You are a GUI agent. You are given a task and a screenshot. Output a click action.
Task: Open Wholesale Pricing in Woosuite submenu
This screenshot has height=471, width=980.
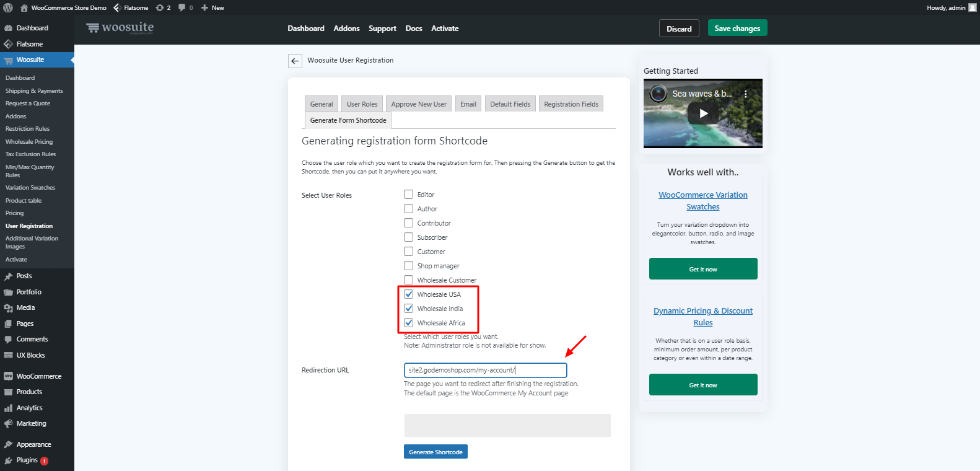click(29, 142)
